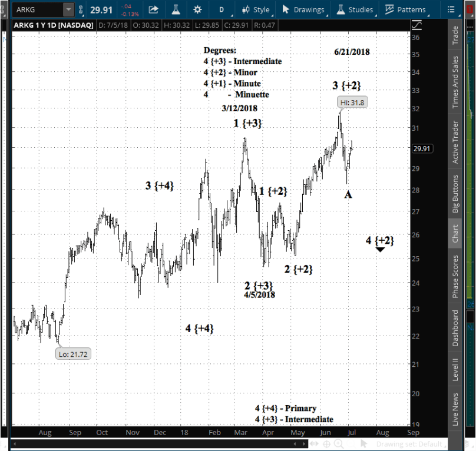Viewport: 476px width, 451px height.
Task: Click the symbol link chain icon
Action: (81, 9)
